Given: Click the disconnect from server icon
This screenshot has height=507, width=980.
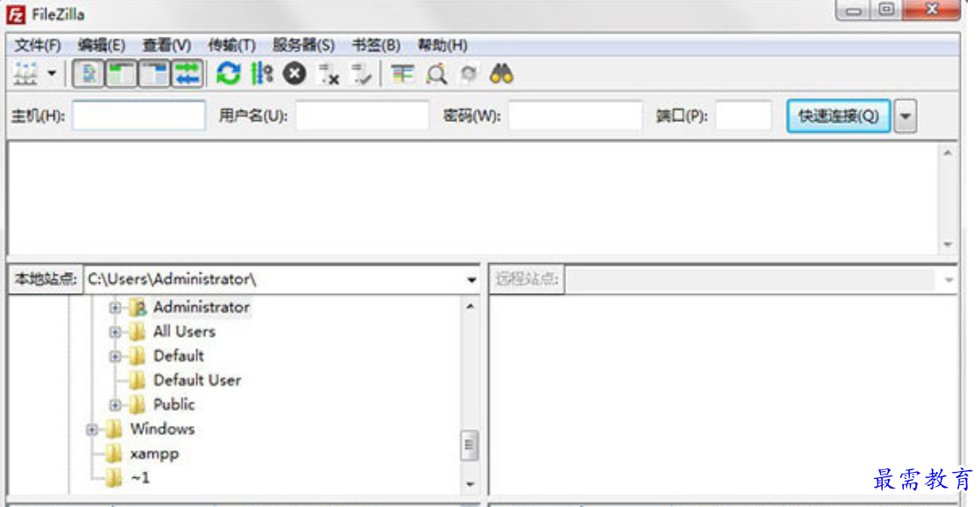Looking at the screenshot, I should tap(328, 74).
